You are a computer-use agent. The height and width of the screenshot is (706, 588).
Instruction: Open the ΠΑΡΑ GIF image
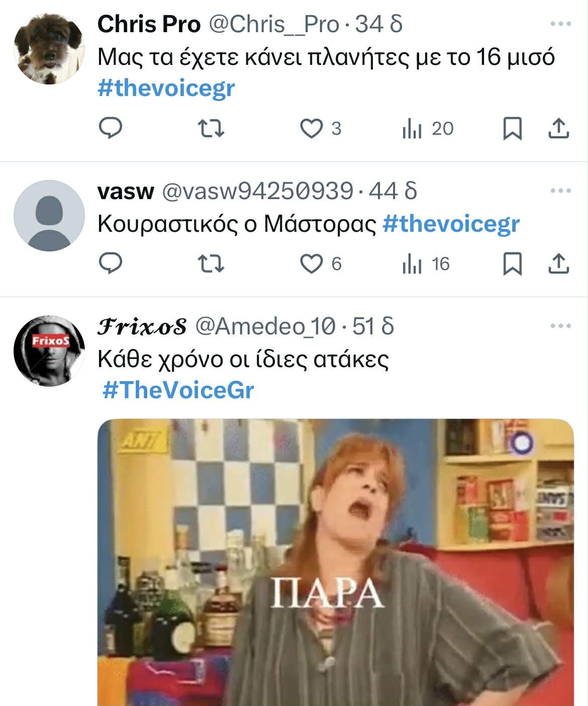point(336,562)
